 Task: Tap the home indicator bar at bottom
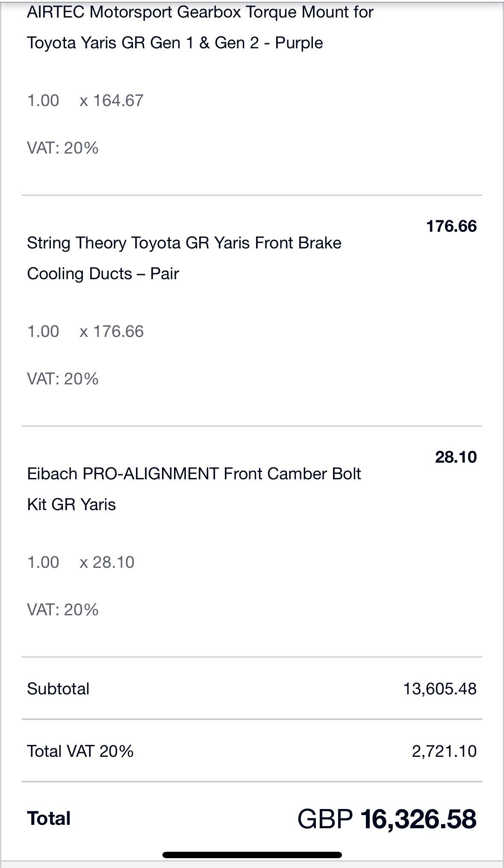coord(252,855)
